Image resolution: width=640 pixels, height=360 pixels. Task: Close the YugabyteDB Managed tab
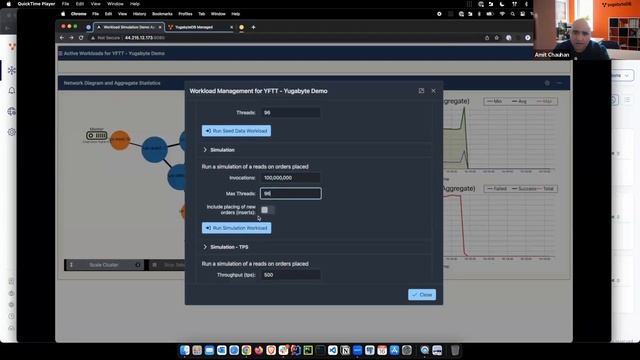click(231, 27)
